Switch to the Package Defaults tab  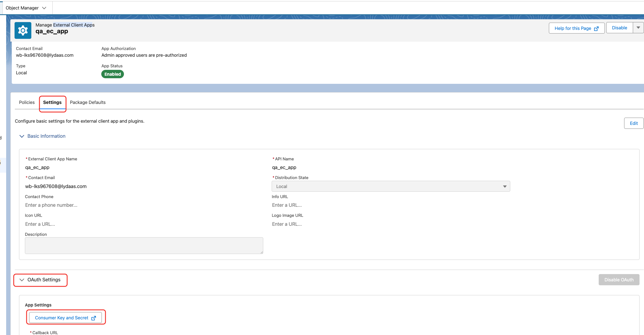tap(88, 102)
